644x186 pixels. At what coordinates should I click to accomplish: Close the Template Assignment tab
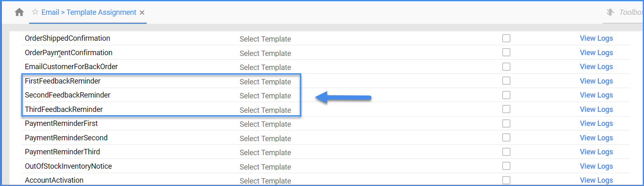pos(142,13)
